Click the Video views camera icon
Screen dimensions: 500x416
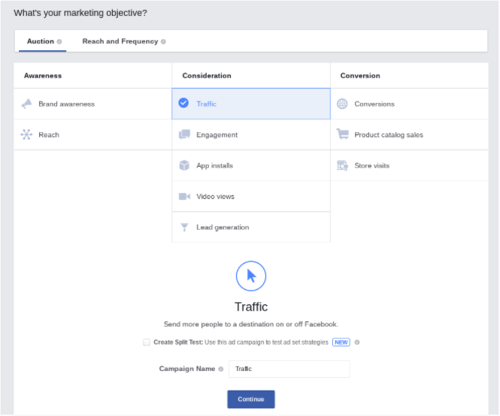pos(184,196)
